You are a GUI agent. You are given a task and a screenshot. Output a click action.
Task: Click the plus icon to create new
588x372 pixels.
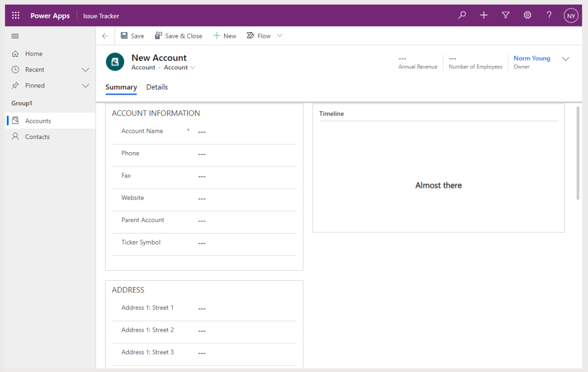coord(483,15)
